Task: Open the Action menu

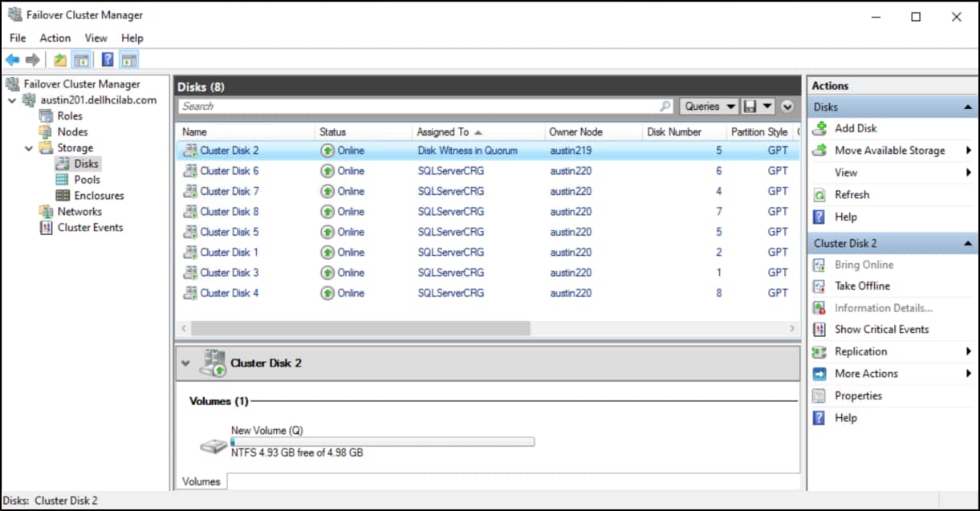Action: [x=55, y=38]
